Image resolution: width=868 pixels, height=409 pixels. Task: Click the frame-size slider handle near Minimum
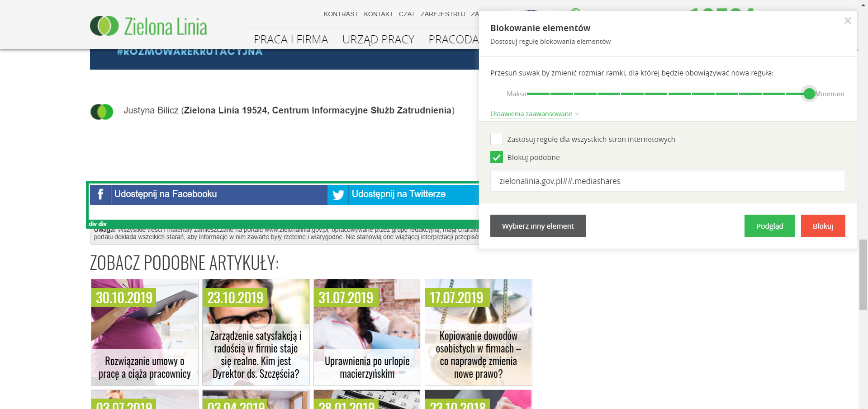pyautogui.click(x=809, y=94)
